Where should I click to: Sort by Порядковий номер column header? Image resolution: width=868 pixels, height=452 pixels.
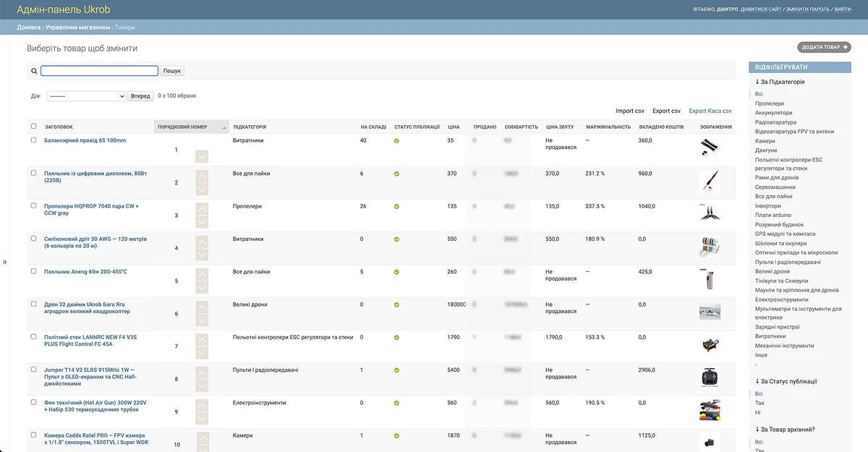click(182, 127)
